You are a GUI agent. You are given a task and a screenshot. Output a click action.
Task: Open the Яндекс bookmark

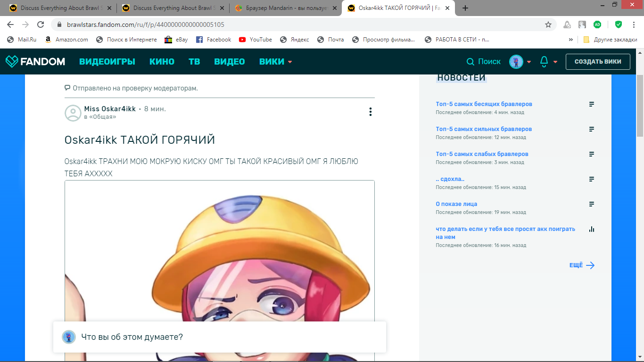pyautogui.click(x=294, y=40)
